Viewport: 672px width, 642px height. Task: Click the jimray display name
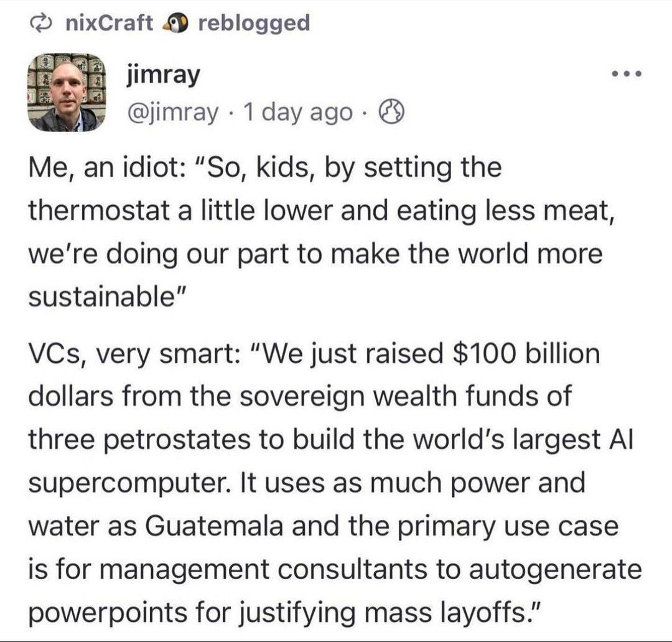coord(163,77)
